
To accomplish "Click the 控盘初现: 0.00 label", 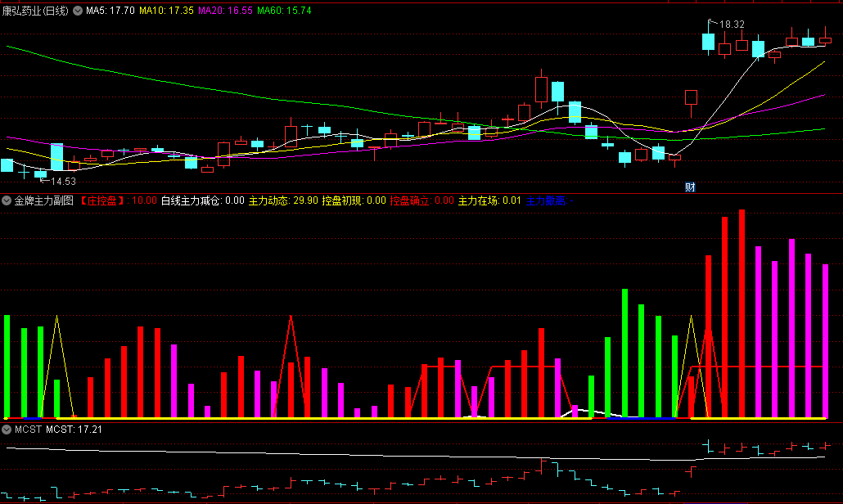I will click(354, 201).
